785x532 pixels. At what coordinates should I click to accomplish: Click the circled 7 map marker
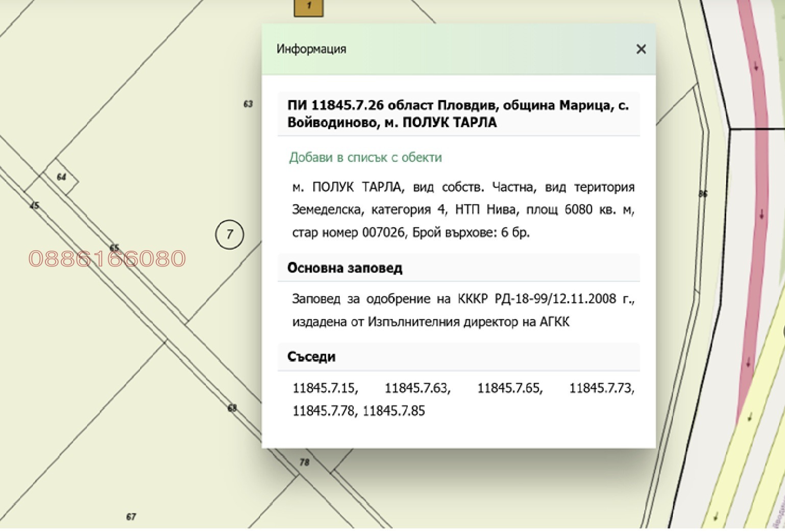[229, 234]
